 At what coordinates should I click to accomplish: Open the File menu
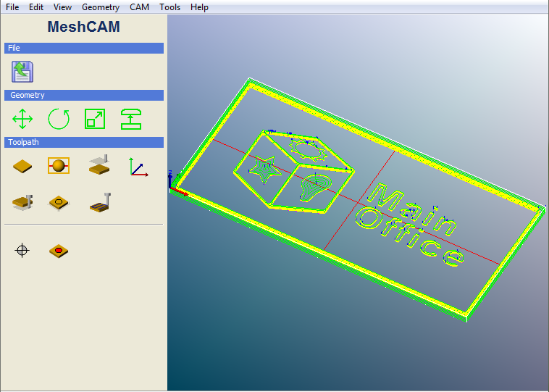pos(12,7)
